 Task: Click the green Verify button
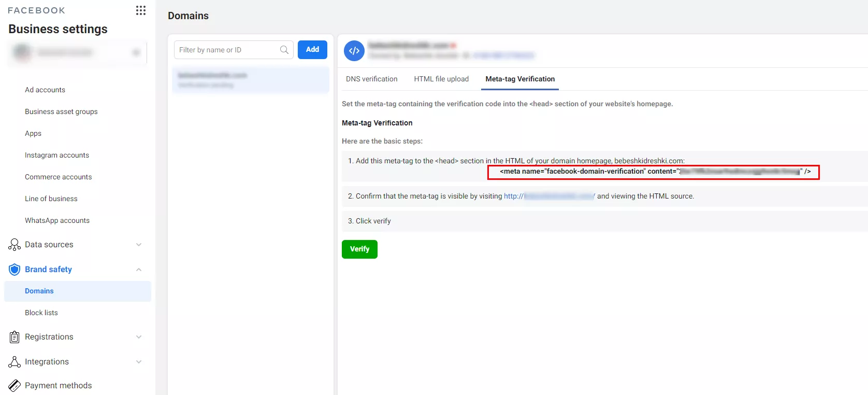click(x=359, y=249)
